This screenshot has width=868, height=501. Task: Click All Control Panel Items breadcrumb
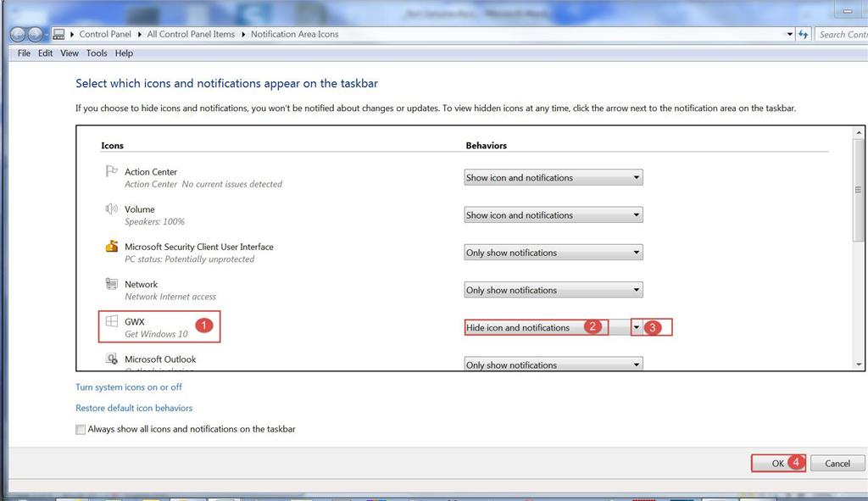point(191,34)
